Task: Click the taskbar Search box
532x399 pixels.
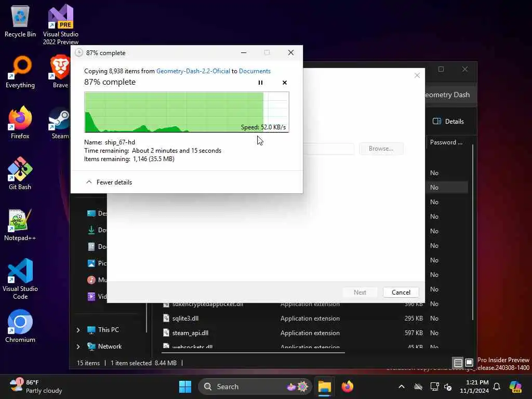Action: 255,387
